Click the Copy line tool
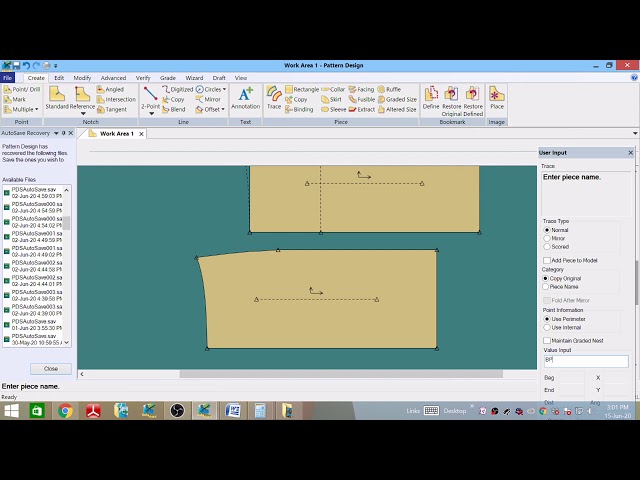 click(173, 99)
